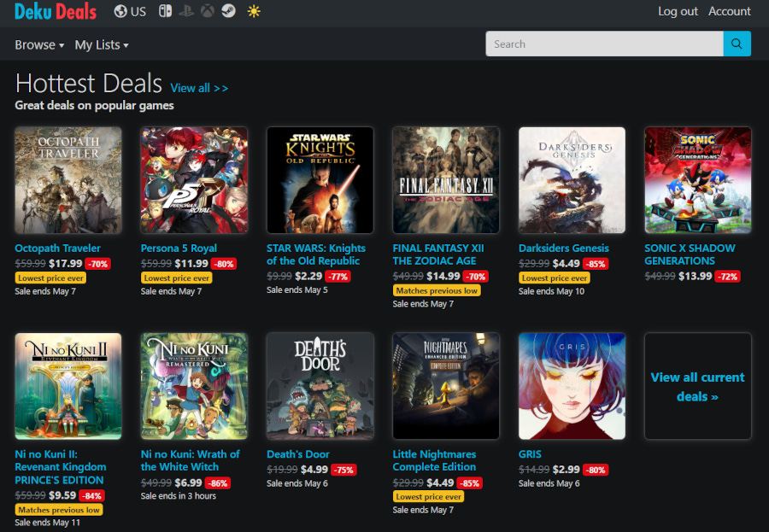Open Final Fantasy XII cover art
The width and height of the screenshot is (769, 532).
click(446, 180)
